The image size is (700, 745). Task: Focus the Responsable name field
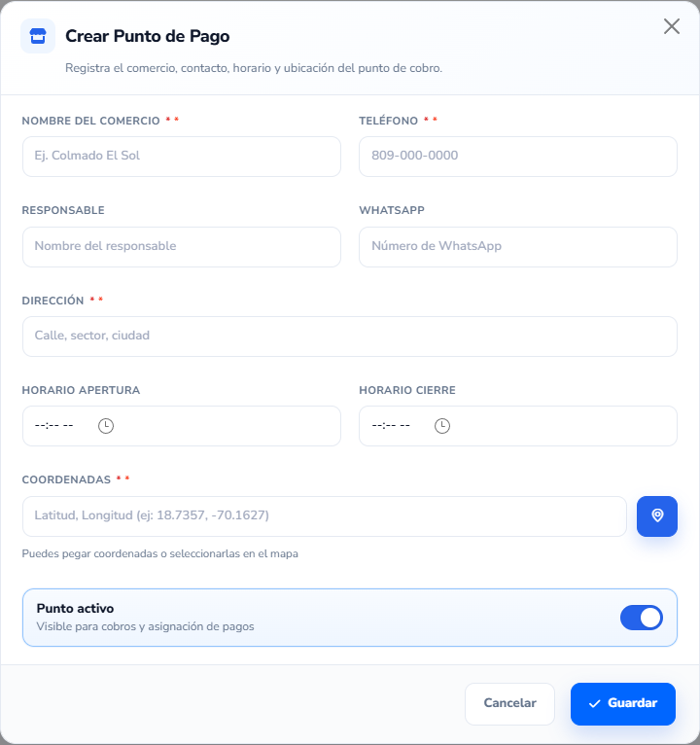[x=182, y=247]
